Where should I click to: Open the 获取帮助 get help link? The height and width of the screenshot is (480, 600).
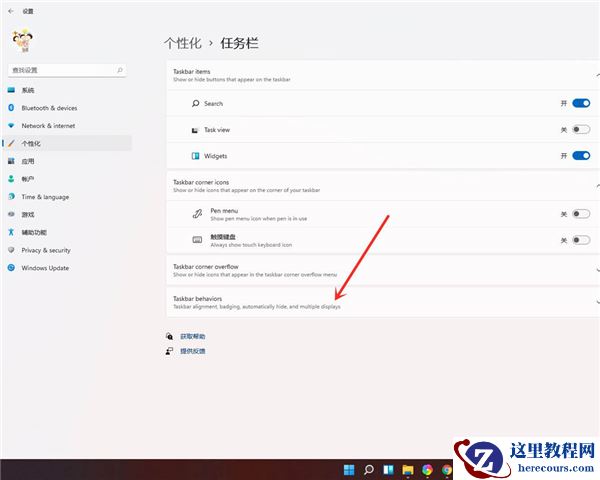point(192,336)
